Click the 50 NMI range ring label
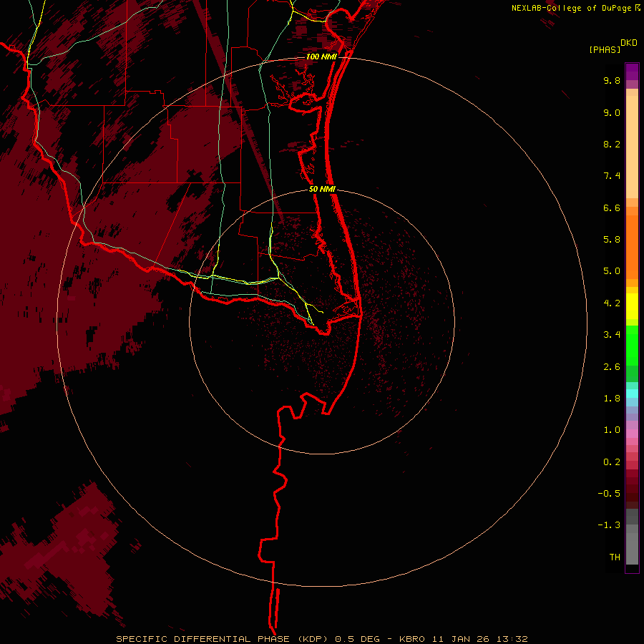The height and width of the screenshot is (644, 644). pos(322,189)
